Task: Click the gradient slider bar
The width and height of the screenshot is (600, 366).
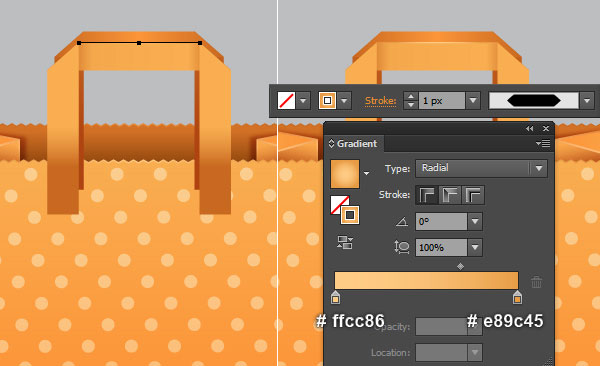Action: click(x=426, y=281)
